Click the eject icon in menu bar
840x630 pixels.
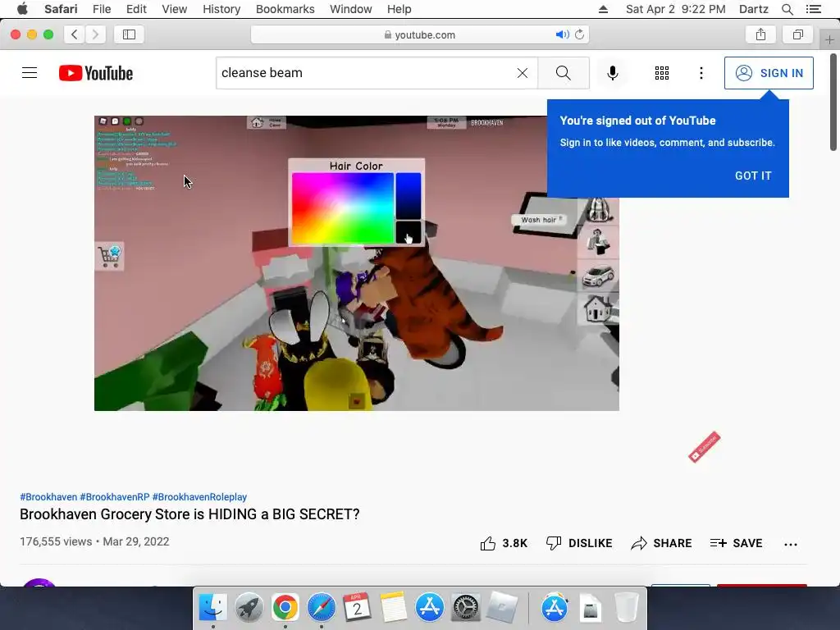point(603,9)
